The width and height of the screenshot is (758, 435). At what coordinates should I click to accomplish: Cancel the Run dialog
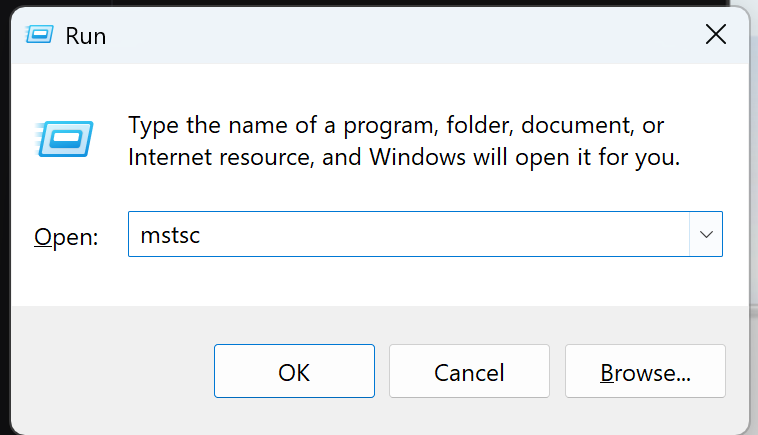tap(469, 371)
